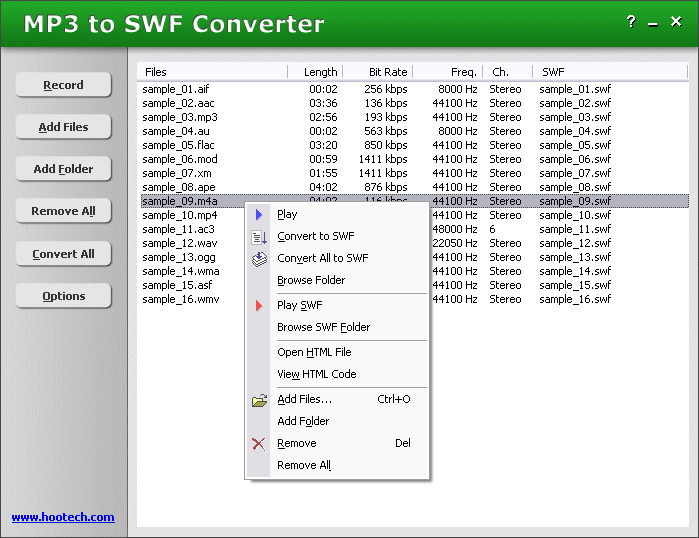Select Add Folder in context menu
The height and width of the screenshot is (538, 699).
(x=303, y=421)
